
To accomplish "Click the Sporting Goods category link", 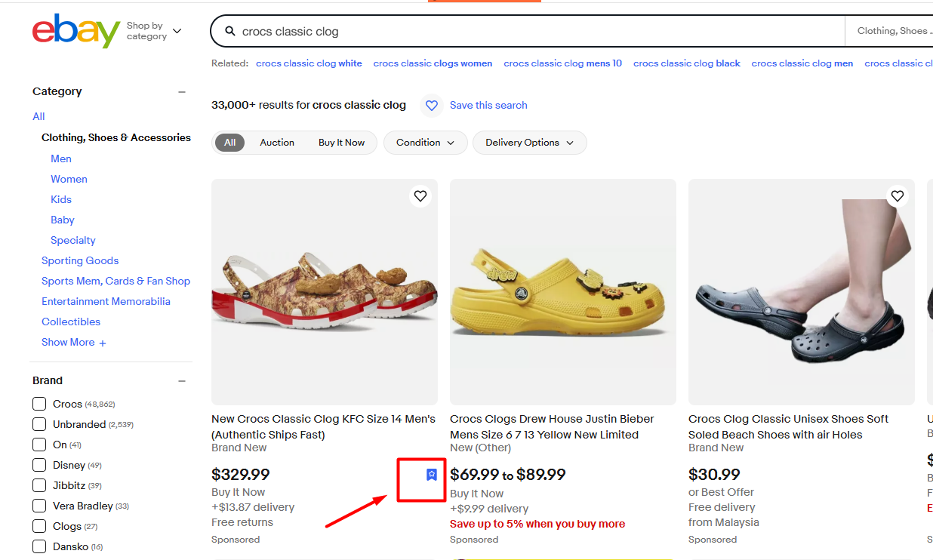I will point(80,260).
